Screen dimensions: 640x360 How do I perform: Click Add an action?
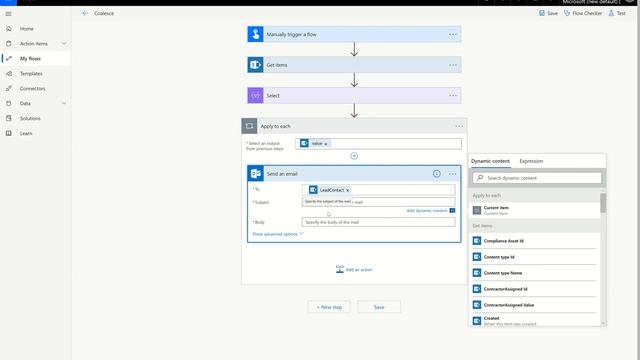point(354,269)
